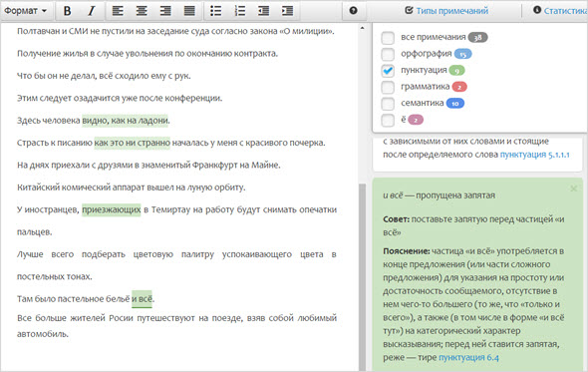588x372 pixels.
Task: Insert numbered list
Action: [239, 11]
